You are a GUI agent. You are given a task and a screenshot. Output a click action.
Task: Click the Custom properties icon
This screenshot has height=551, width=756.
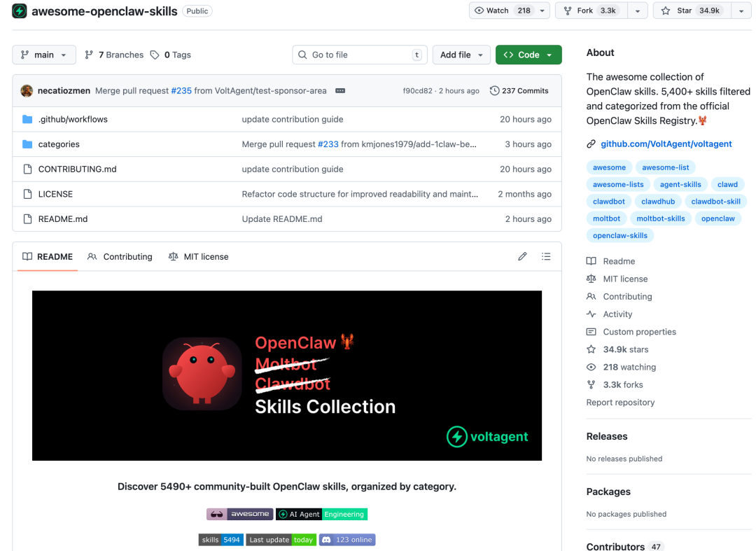click(x=591, y=332)
